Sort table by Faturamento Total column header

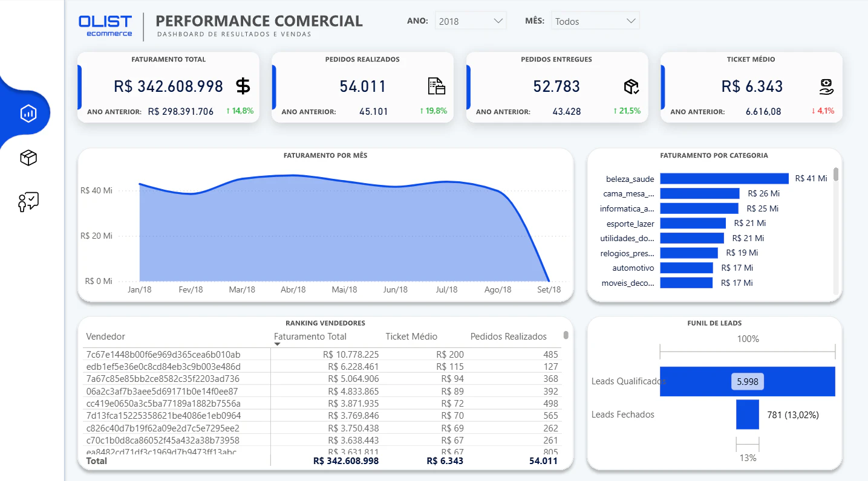pyautogui.click(x=310, y=337)
